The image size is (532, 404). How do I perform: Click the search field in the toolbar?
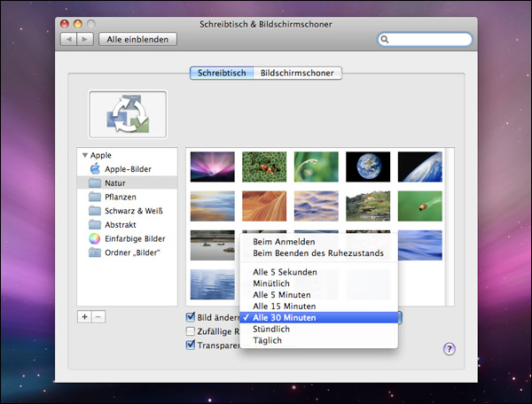pyautogui.click(x=424, y=40)
